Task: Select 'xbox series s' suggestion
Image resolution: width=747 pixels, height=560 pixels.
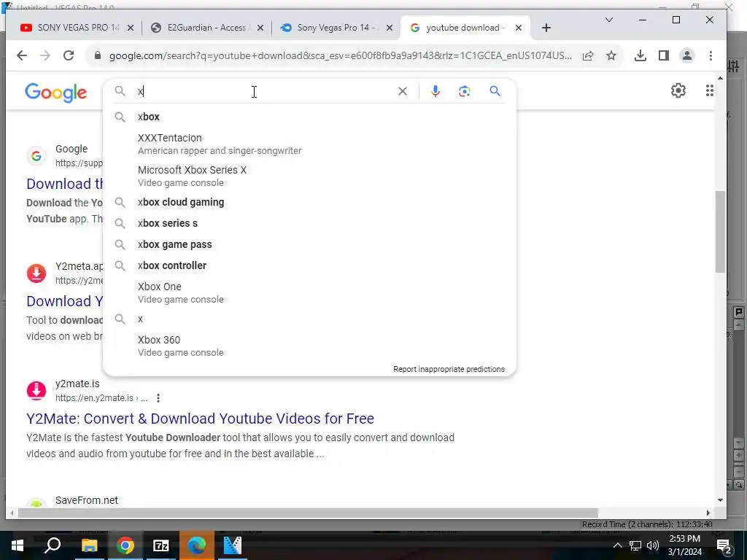Action: click(x=309, y=223)
